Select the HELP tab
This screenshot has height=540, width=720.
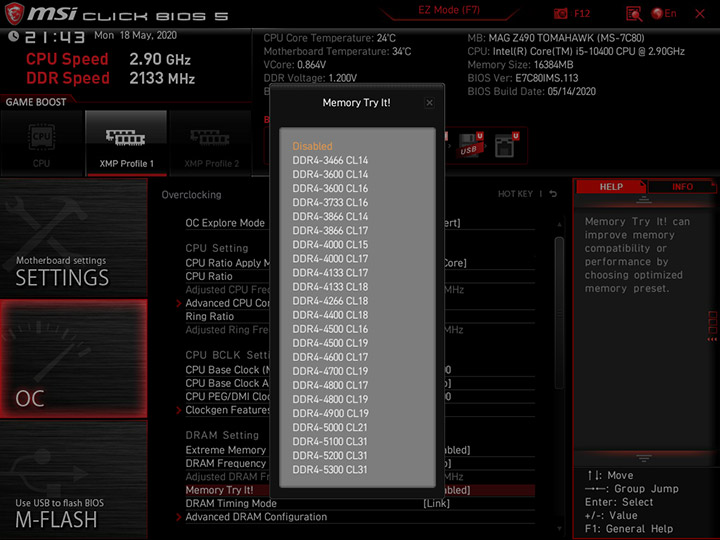pos(611,186)
